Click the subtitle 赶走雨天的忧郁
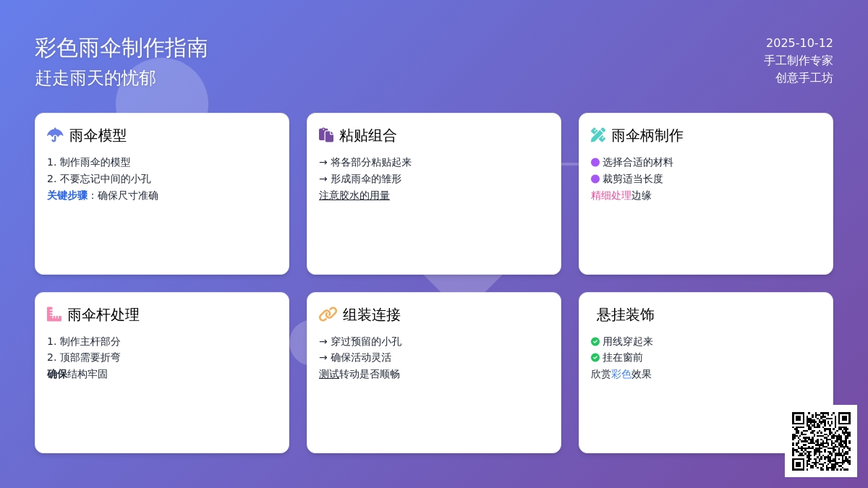Viewport: 868px width, 488px height. click(x=95, y=78)
